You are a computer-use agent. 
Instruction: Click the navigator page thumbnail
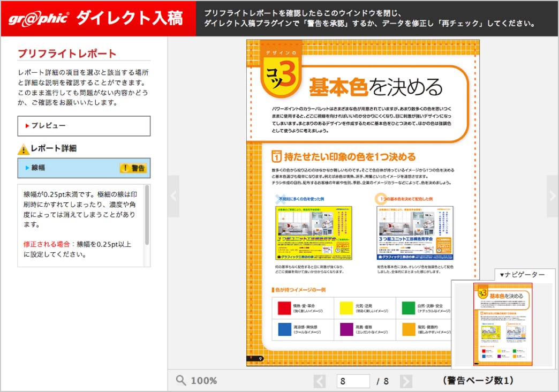click(x=503, y=325)
